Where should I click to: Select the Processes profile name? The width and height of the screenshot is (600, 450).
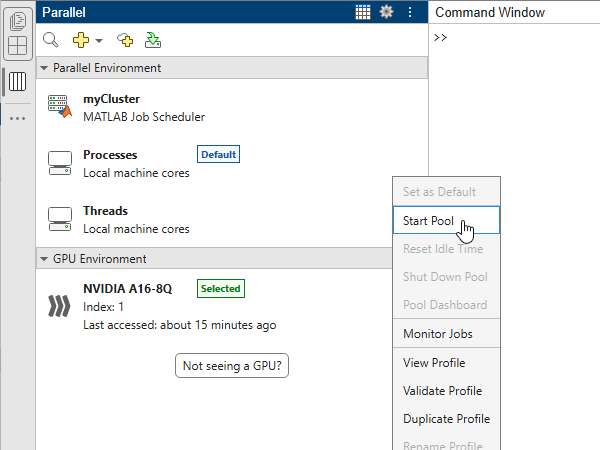pyautogui.click(x=110, y=155)
